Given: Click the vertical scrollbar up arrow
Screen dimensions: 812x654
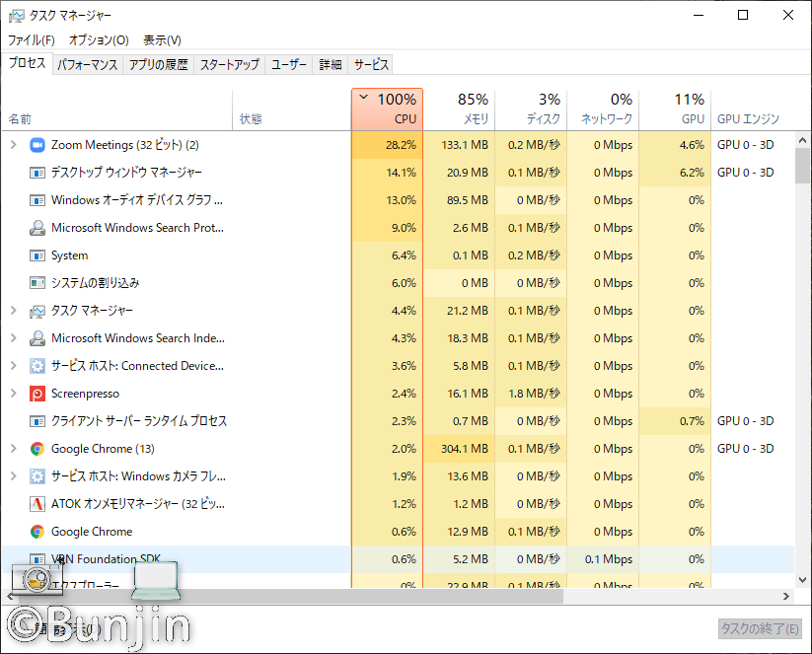Looking at the screenshot, I should point(802,140).
